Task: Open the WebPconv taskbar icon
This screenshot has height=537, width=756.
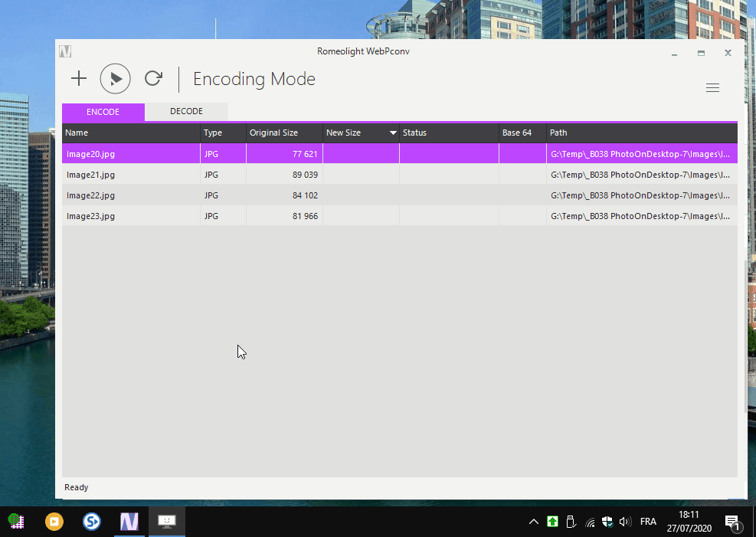Action: pyautogui.click(x=129, y=522)
